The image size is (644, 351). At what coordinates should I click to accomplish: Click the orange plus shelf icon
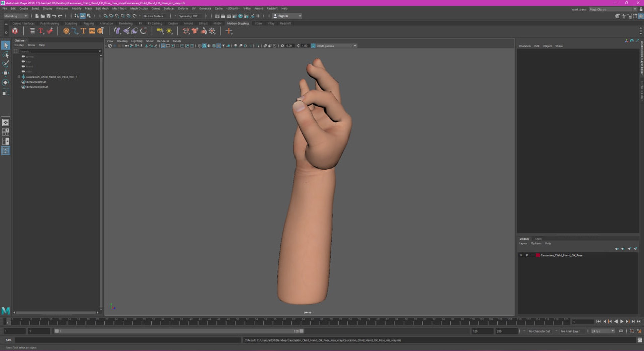(x=229, y=31)
